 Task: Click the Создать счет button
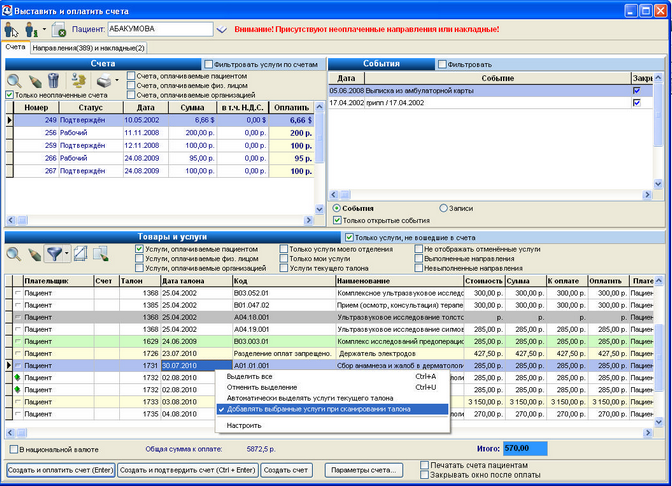pos(286,470)
